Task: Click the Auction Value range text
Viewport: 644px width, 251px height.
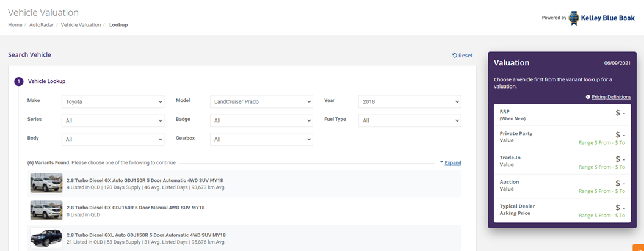Action: point(602,191)
